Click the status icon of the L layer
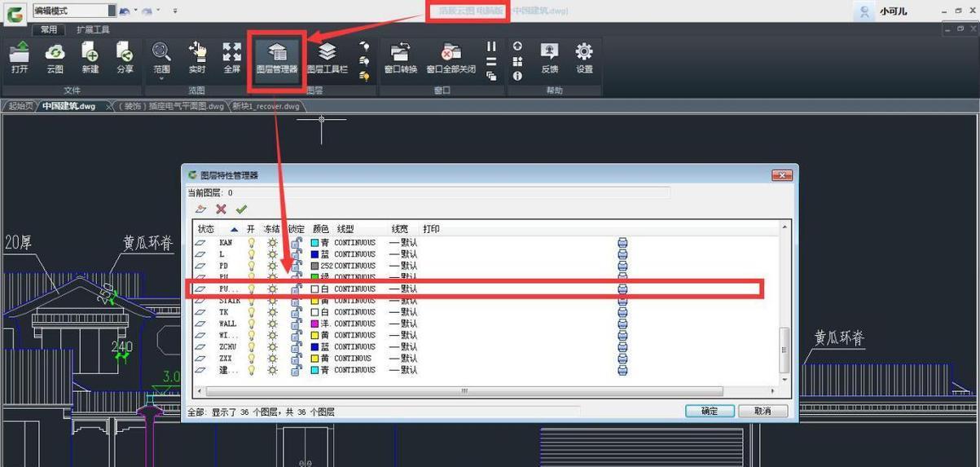Image resolution: width=980 pixels, height=467 pixels. tap(200, 254)
